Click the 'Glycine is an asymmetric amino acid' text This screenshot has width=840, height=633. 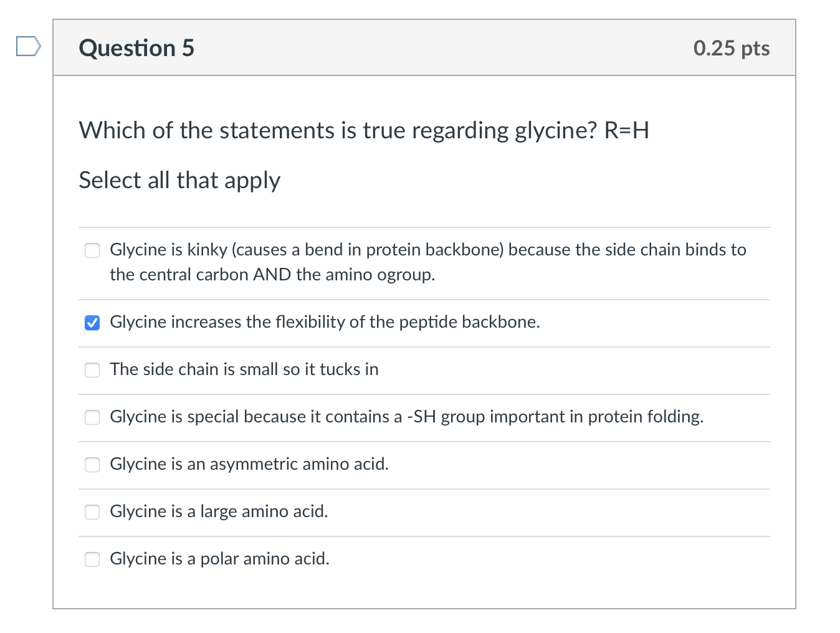[x=249, y=464]
